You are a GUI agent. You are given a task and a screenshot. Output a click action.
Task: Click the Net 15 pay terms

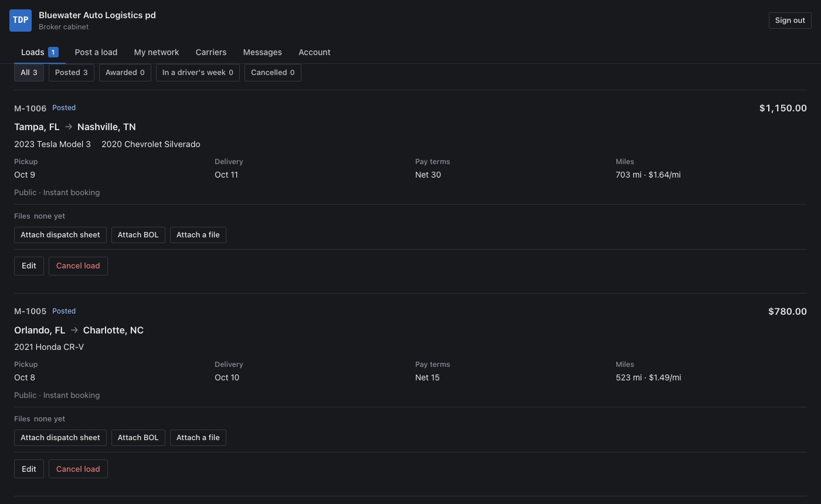(428, 377)
